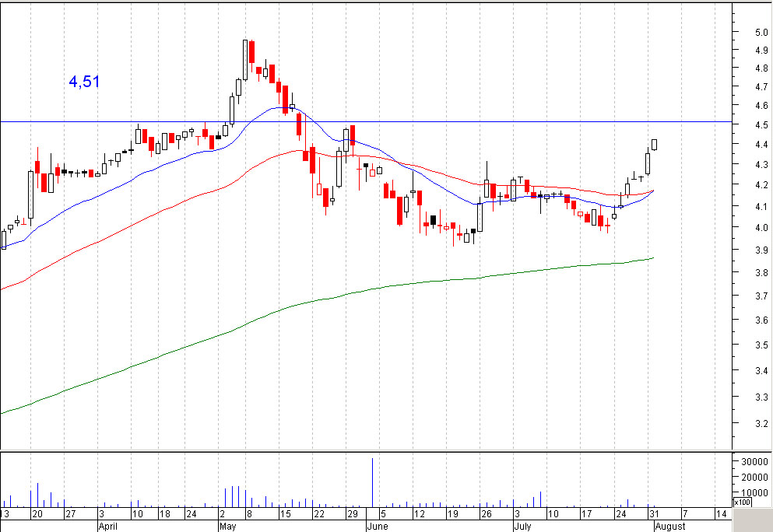This screenshot has height=532, width=773.
Task: Click the 3.3 price axis label
Action: [x=761, y=397]
